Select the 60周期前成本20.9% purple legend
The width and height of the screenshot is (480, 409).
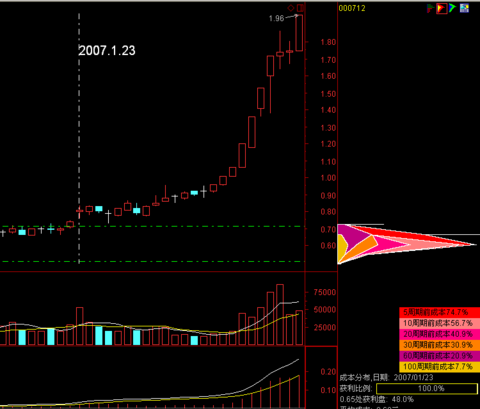point(439,356)
